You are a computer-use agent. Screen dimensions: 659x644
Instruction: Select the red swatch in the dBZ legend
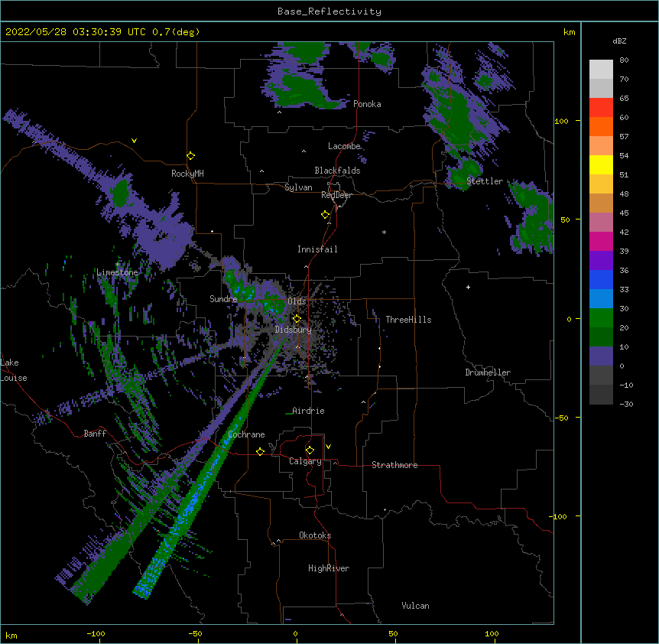(x=601, y=108)
